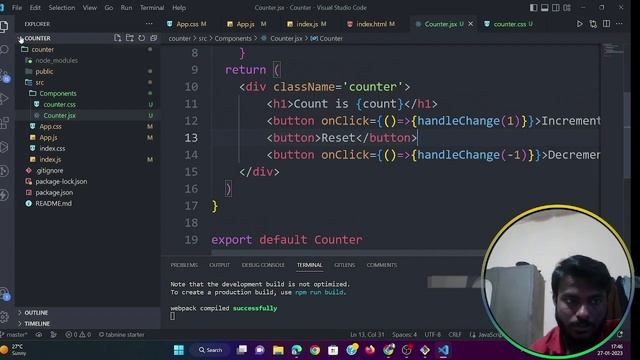Click the errors and warnings count

(x=78, y=335)
